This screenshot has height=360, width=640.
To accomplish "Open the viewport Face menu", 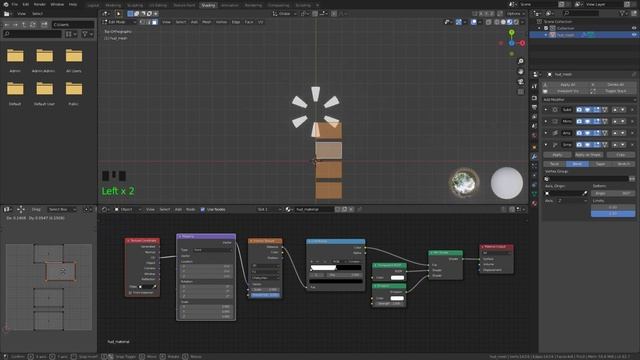I will pos(249,22).
